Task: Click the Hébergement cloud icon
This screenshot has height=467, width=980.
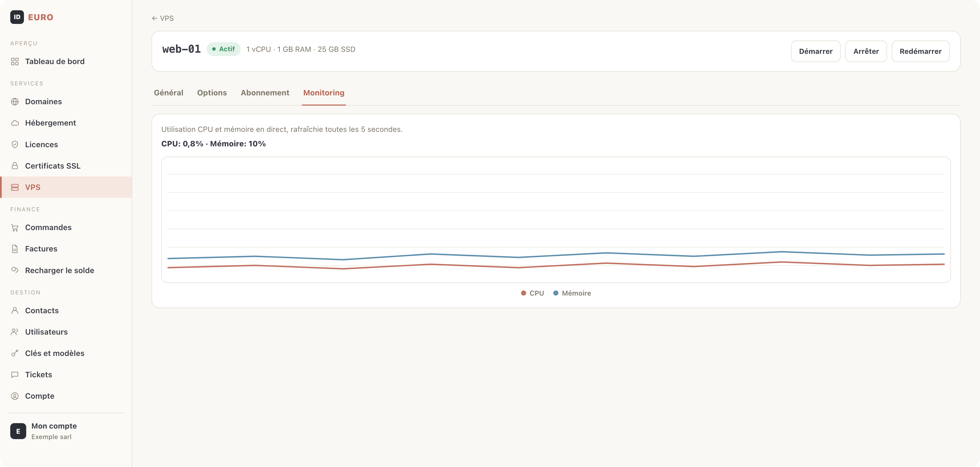Action: tap(15, 123)
